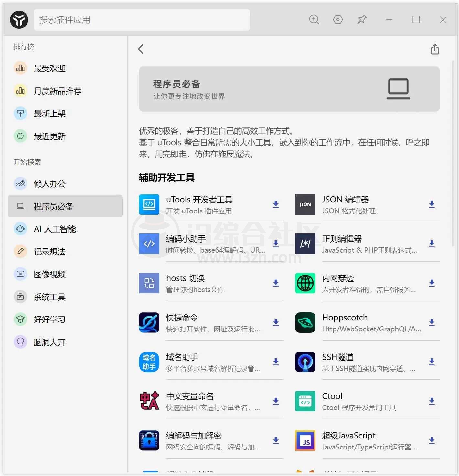Open 正则编辑器 plugin icon
459x476 pixels.
pos(305,244)
